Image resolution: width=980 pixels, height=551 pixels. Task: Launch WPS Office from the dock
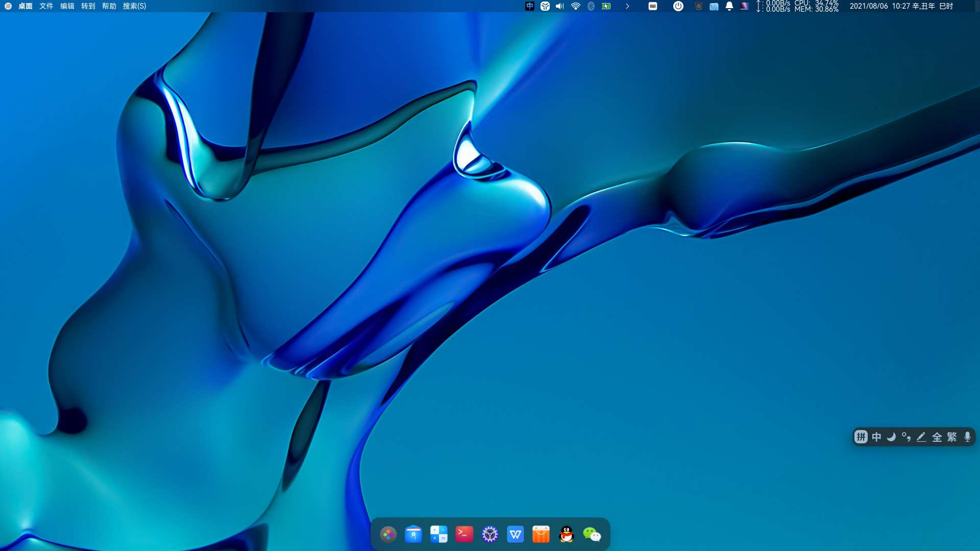516,534
